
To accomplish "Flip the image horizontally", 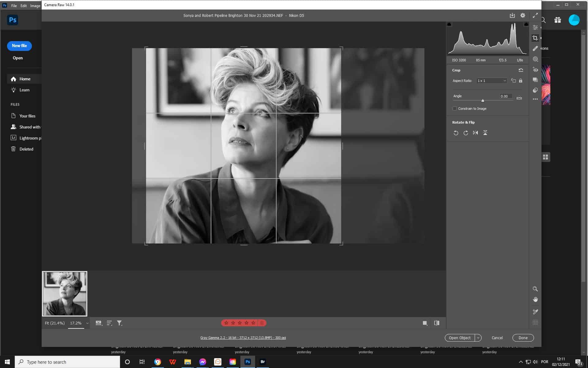I will coord(476,133).
